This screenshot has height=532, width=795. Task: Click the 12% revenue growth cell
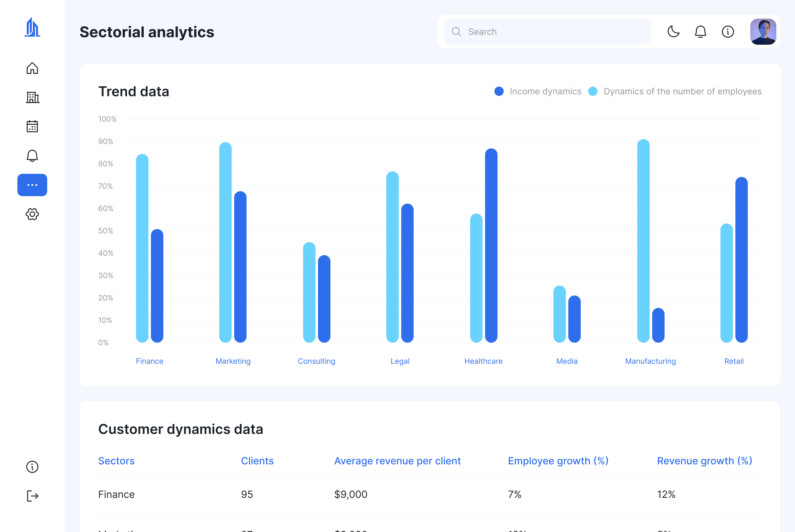point(666,494)
